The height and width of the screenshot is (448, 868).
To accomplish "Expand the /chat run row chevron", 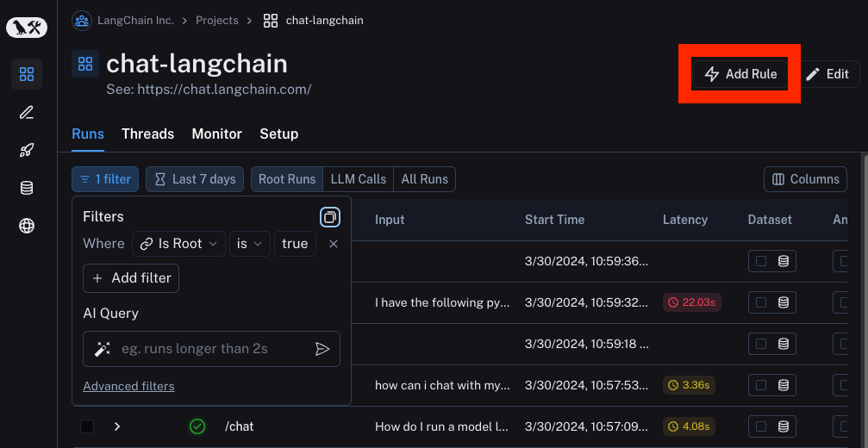I will click(117, 426).
